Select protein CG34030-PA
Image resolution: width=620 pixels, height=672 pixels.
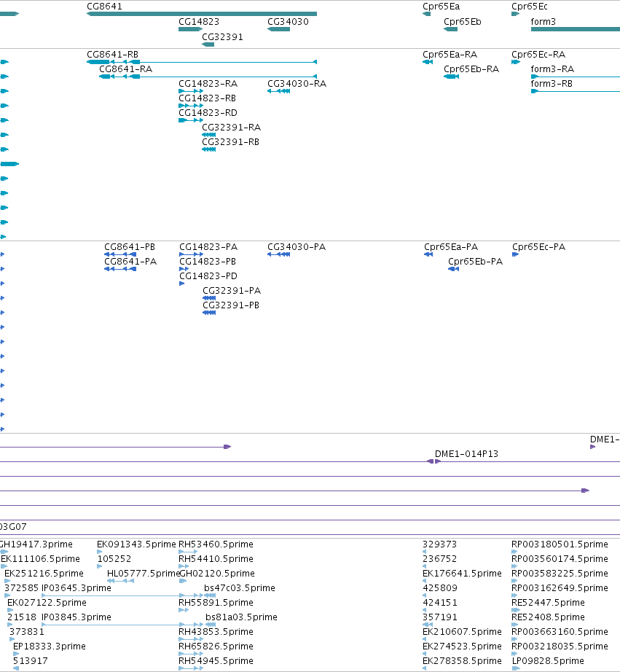[278, 254]
